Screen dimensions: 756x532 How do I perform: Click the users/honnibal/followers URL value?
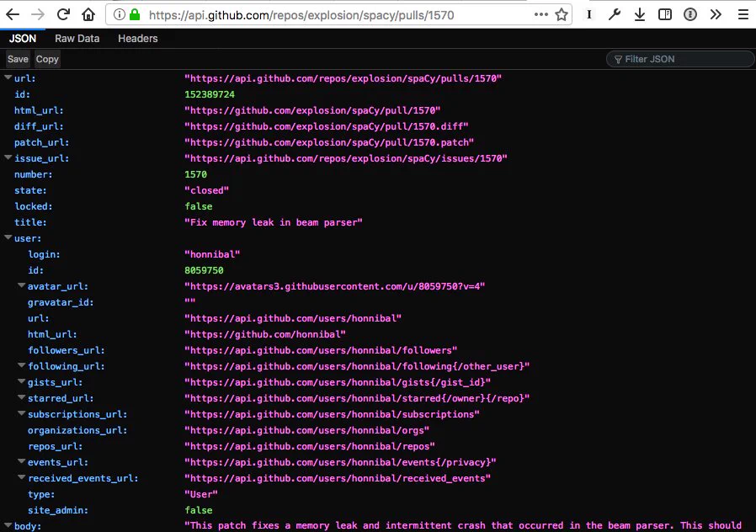[x=321, y=350]
